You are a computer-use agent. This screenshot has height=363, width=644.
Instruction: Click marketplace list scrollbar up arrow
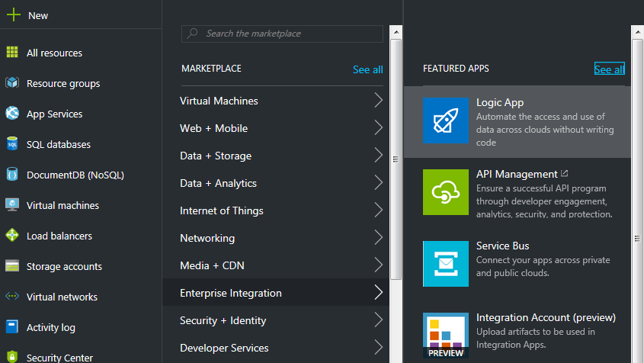[x=396, y=32]
